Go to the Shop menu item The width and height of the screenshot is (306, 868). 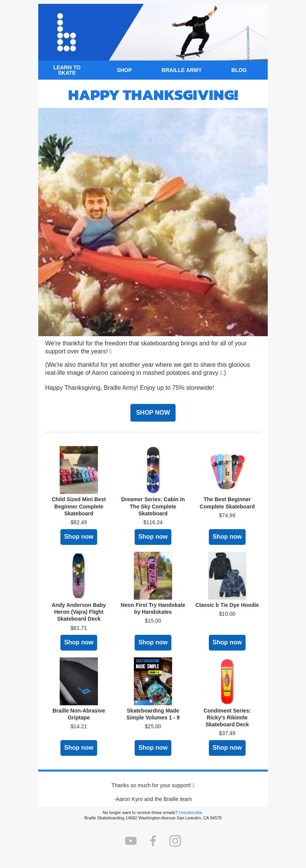(x=124, y=70)
